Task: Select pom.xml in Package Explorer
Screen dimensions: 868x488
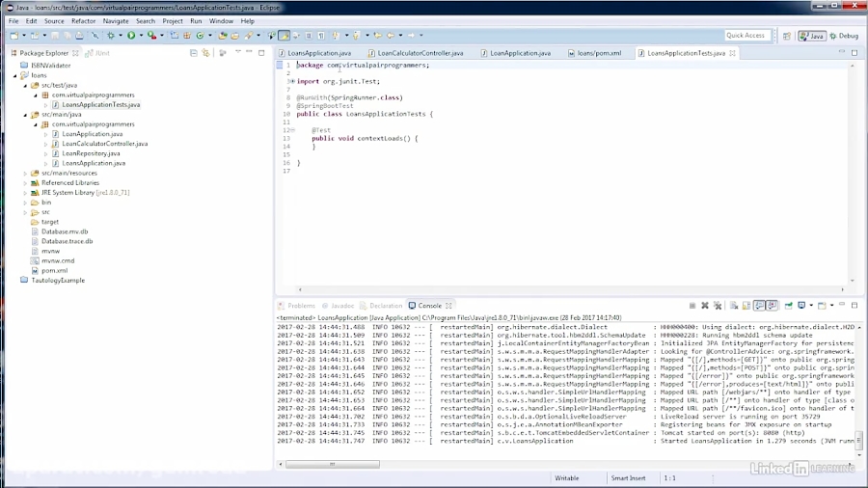Action: tap(54, 271)
